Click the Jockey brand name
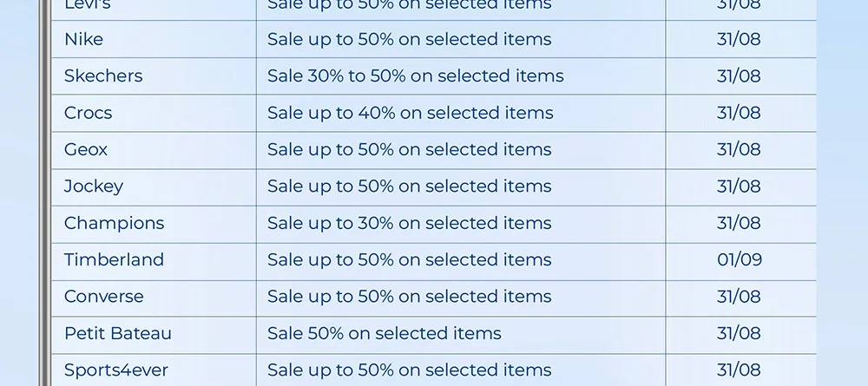Viewport: 868px width, 386px height. [x=94, y=186]
